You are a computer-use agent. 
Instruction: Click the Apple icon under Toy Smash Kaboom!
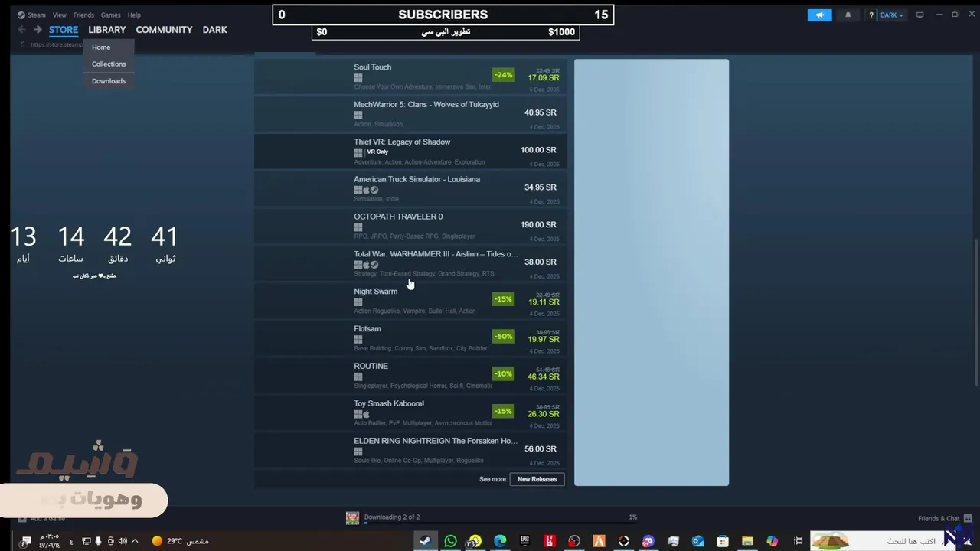coord(366,414)
